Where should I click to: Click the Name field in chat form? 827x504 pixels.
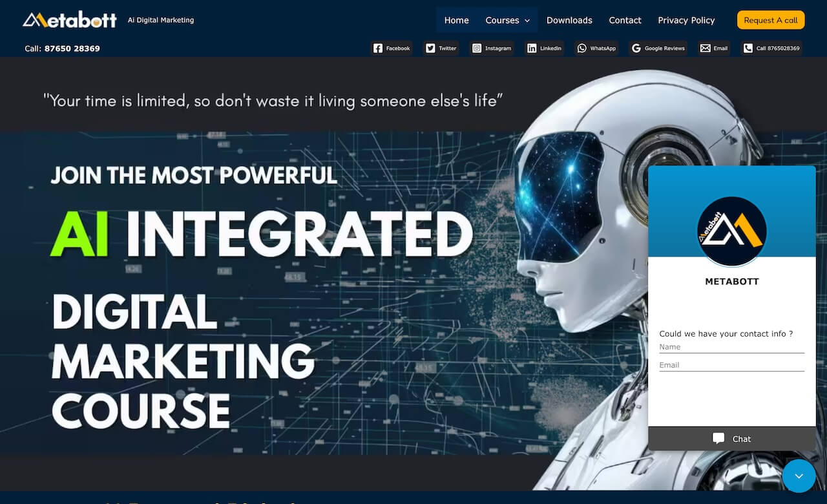click(x=731, y=347)
